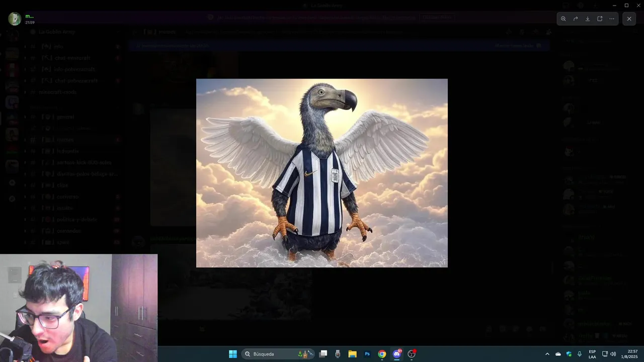This screenshot has width=644, height=362.
Task: Open the Windows Start menu
Action: point(233,354)
